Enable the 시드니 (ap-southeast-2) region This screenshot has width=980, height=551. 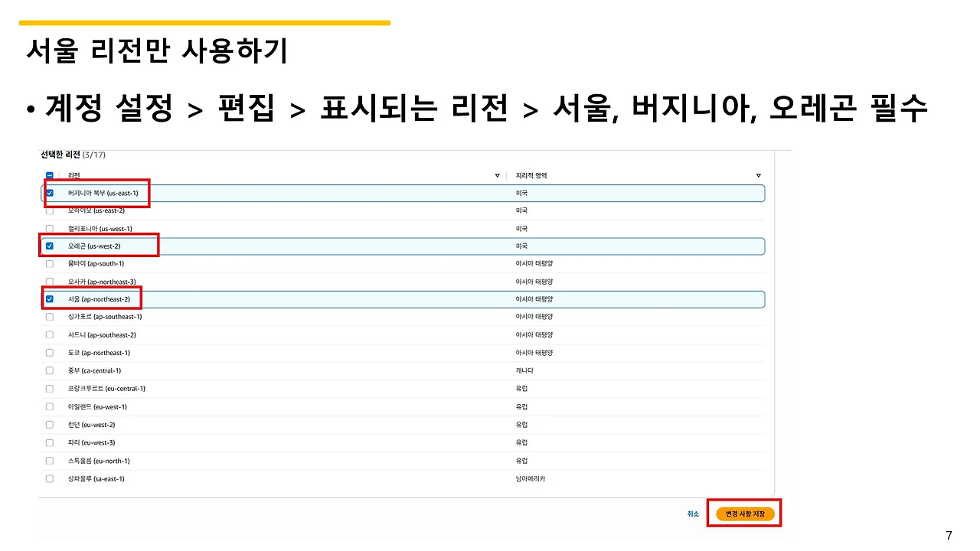pos(49,334)
